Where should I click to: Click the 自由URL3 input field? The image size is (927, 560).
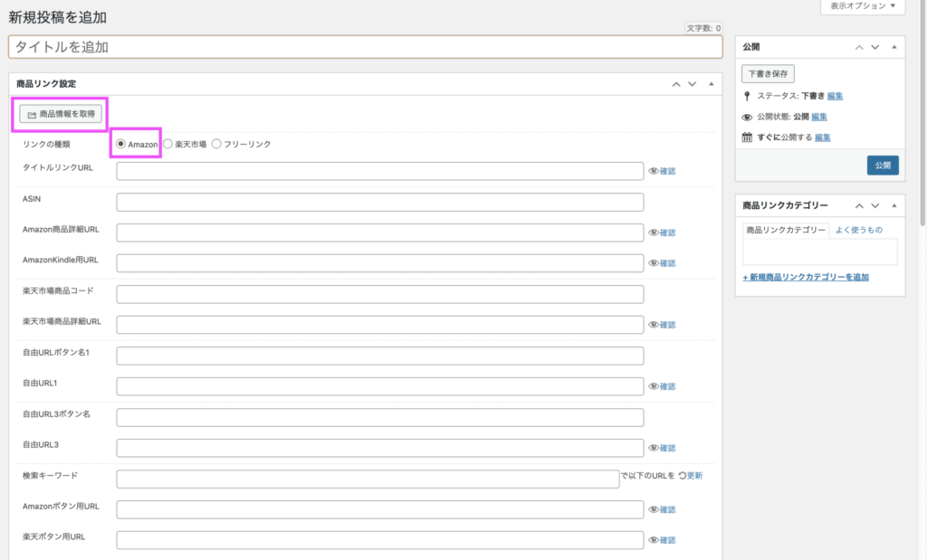(x=379, y=448)
